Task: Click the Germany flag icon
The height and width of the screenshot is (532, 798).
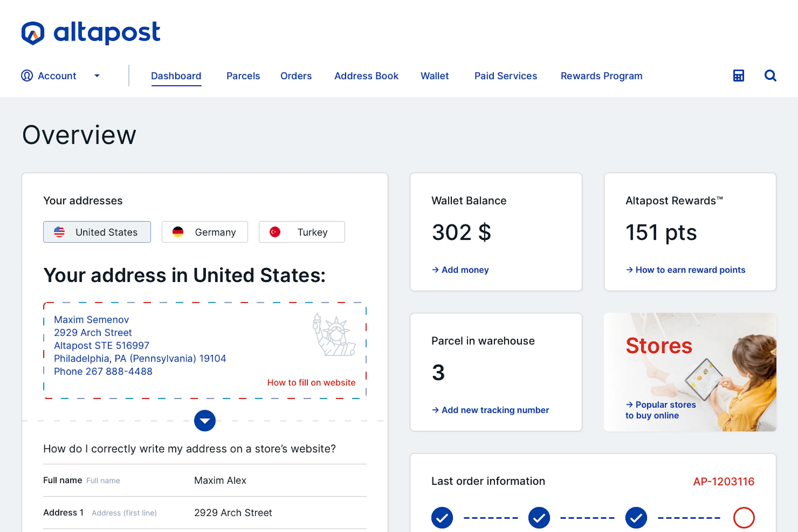Action: [x=178, y=232]
